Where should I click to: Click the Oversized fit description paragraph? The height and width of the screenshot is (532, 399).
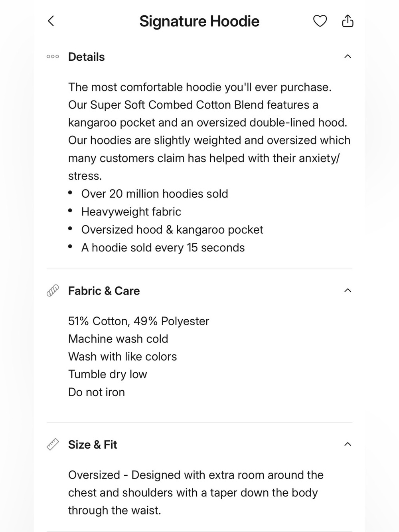pyautogui.click(x=196, y=492)
